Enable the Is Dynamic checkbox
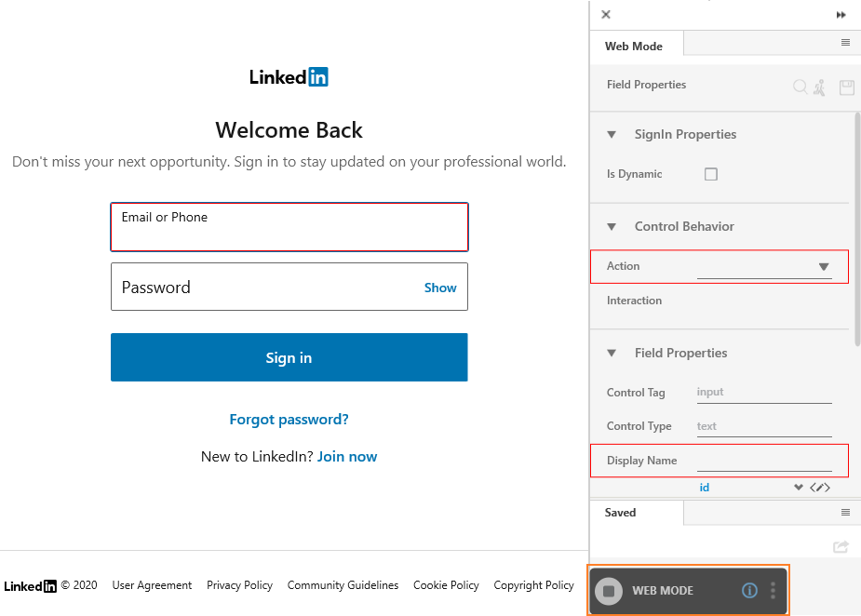Image resolution: width=861 pixels, height=616 pixels. point(711,174)
